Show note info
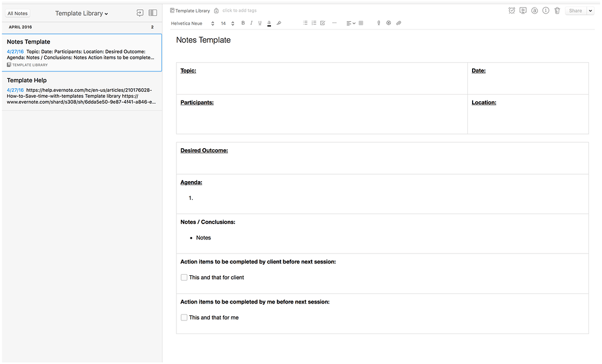Screen dimensions: 602x364 [546, 11]
